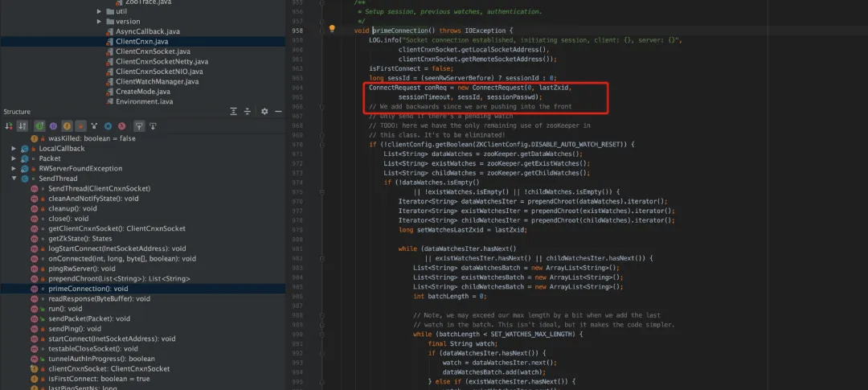
Task: Toggle the blue circle filter in Structure toolbar
Action: [108, 126]
